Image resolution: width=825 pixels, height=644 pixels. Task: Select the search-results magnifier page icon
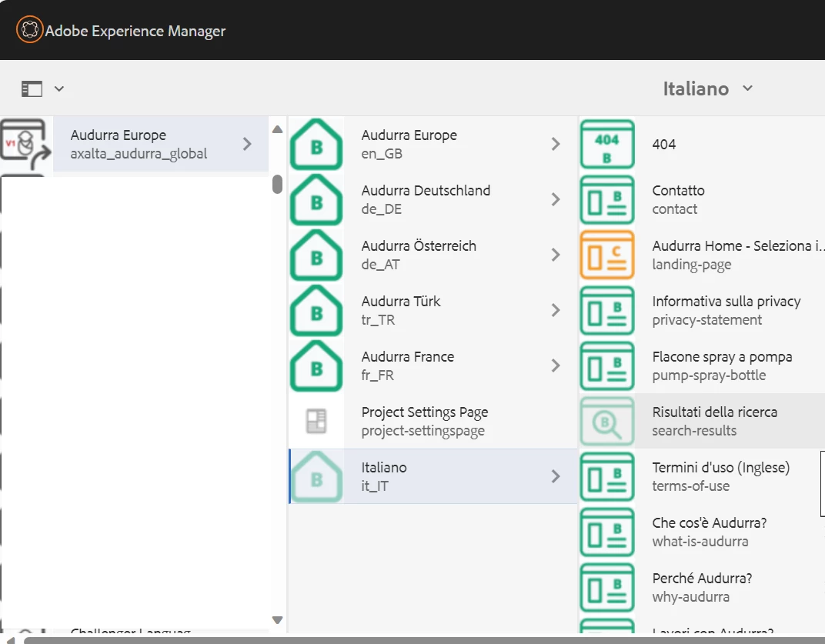click(606, 421)
